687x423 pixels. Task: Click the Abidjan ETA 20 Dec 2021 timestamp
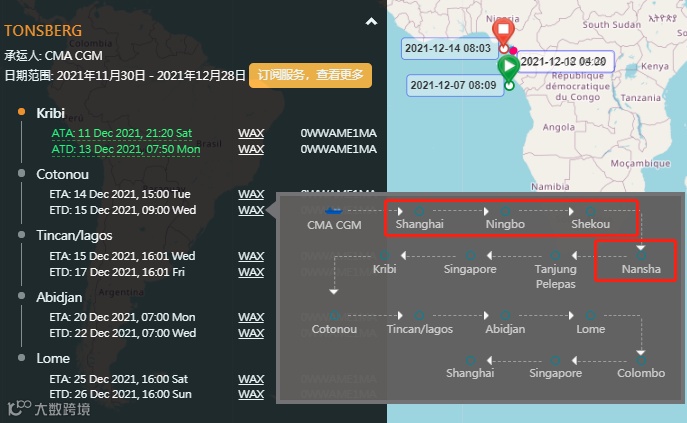tap(122, 317)
